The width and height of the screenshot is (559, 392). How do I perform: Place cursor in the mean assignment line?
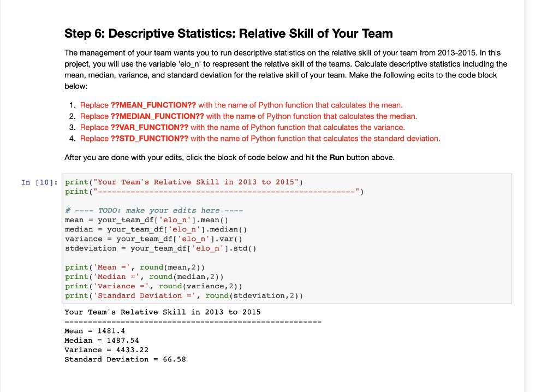(x=146, y=220)
